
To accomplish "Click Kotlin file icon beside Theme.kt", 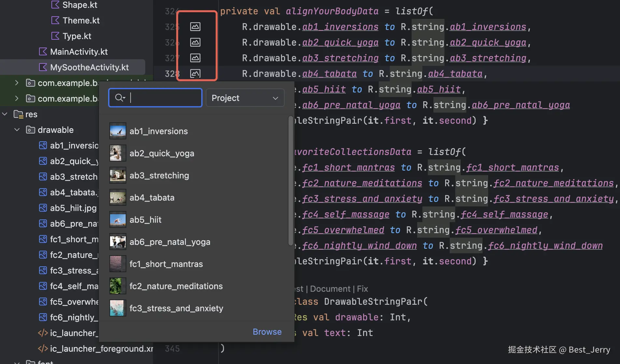I will point(55,21).
